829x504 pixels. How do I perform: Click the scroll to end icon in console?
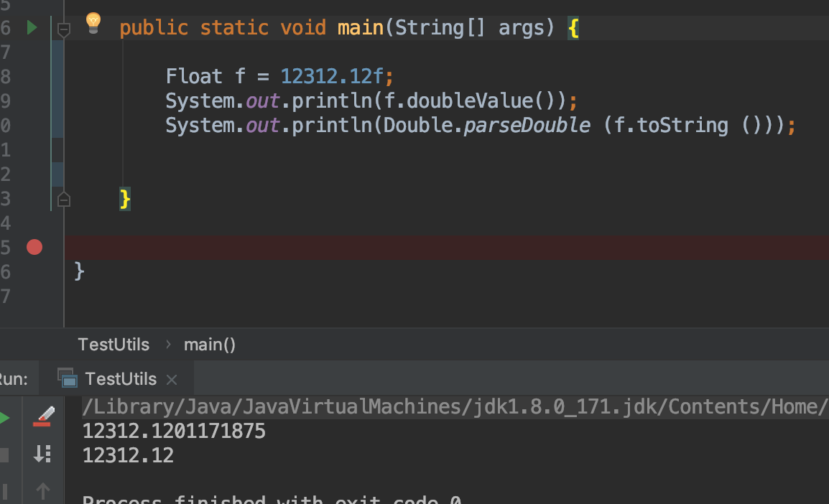[x=42, y=454]
